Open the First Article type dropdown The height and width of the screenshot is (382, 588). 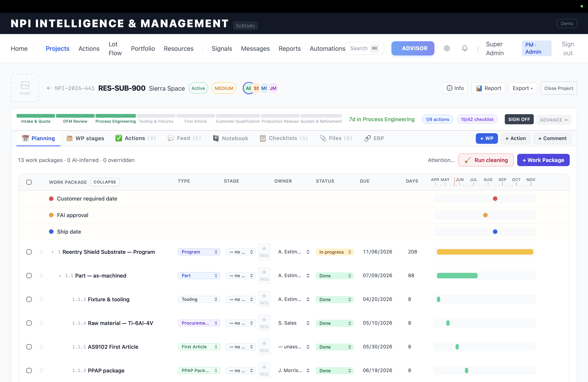tap(199, 347)
